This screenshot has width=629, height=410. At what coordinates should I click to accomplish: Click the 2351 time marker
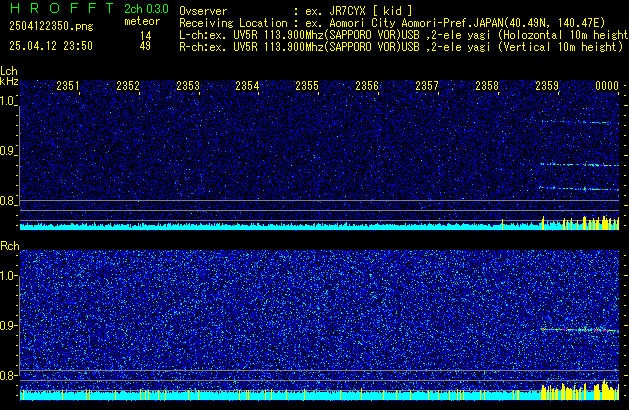click(67, 86)
